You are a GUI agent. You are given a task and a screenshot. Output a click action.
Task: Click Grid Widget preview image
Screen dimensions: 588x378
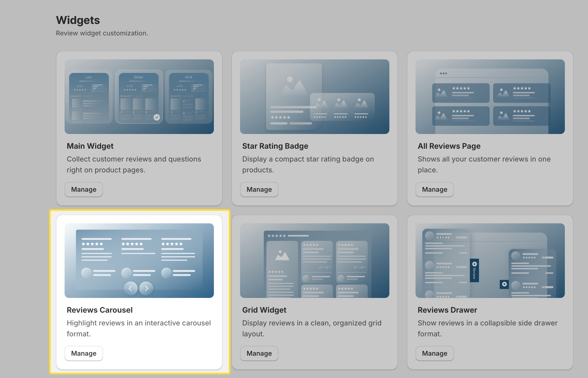pos(314,261)
